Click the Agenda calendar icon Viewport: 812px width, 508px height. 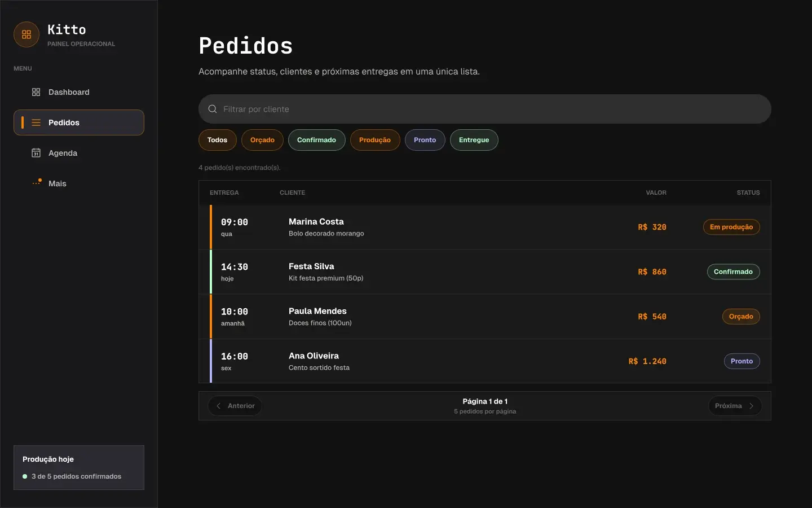click(x=36, y=153)
